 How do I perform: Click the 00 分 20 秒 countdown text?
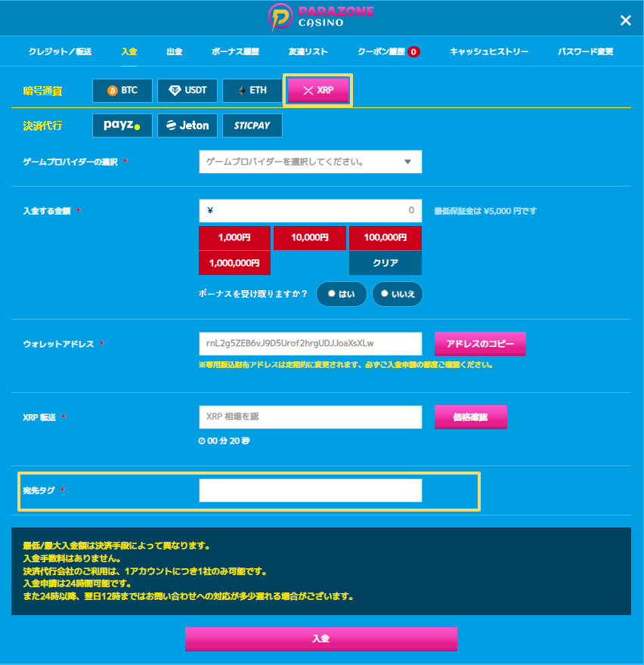(x=224, y=441)
